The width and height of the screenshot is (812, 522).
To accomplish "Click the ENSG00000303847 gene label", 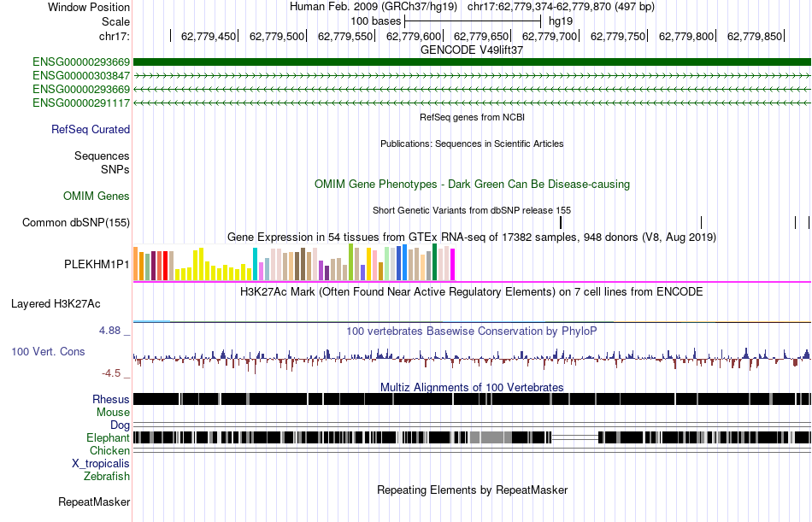I will click(81, 76).
